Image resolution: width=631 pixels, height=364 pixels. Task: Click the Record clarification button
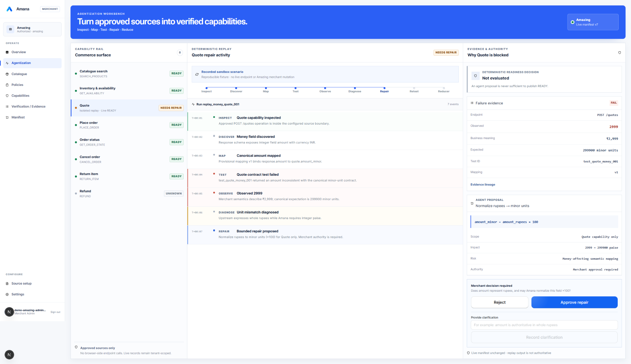[544, 338]
